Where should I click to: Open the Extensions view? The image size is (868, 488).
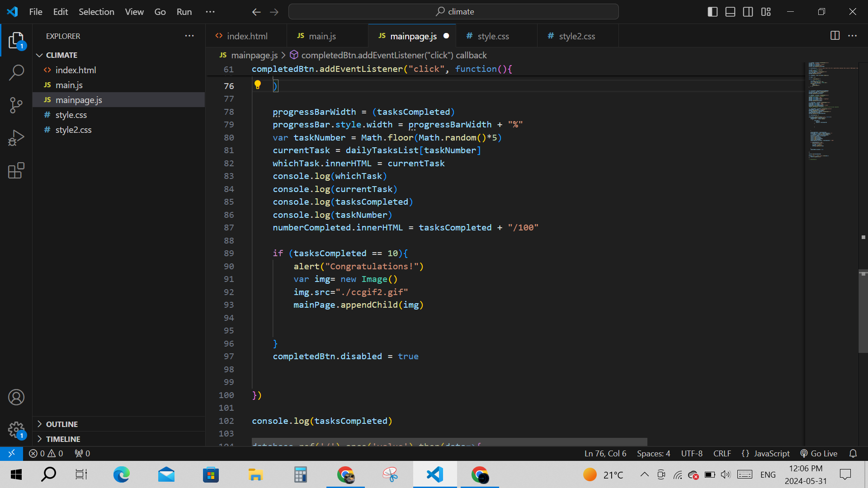pos(16,170)
